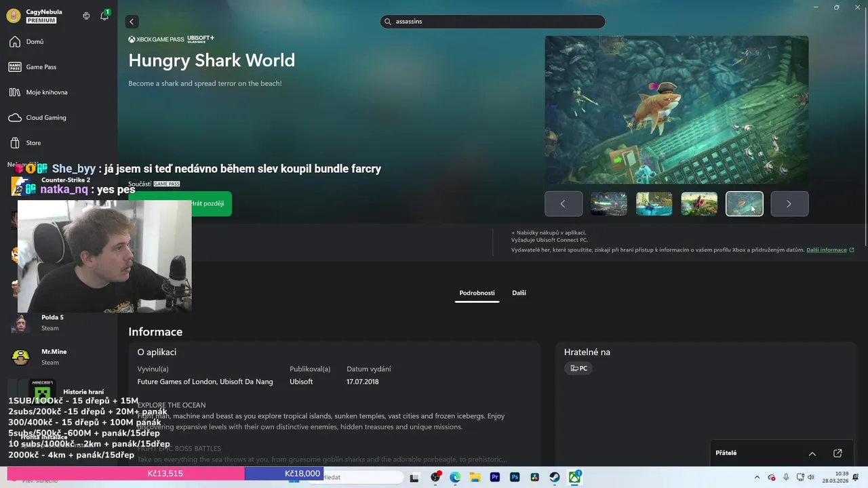Viewport: 868px width, 488px height.
Task: Click the Ubisoft+ Classics logo
Action: [201, 39]
